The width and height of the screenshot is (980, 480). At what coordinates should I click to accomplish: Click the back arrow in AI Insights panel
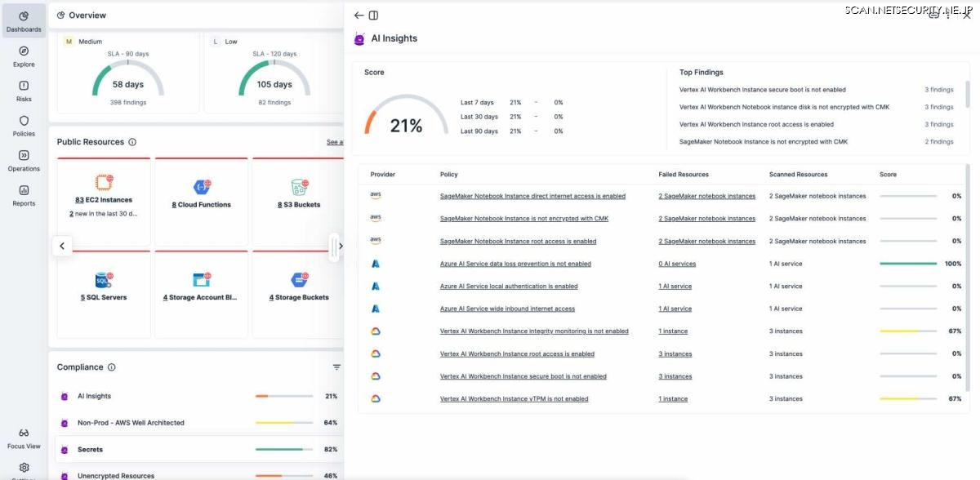coord(359,16)
